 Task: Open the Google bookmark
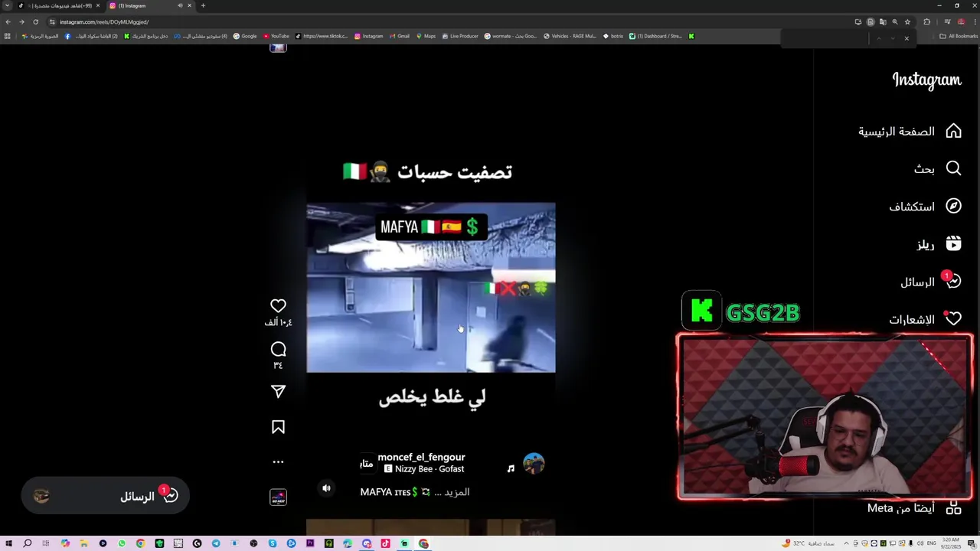coord(245,36)
